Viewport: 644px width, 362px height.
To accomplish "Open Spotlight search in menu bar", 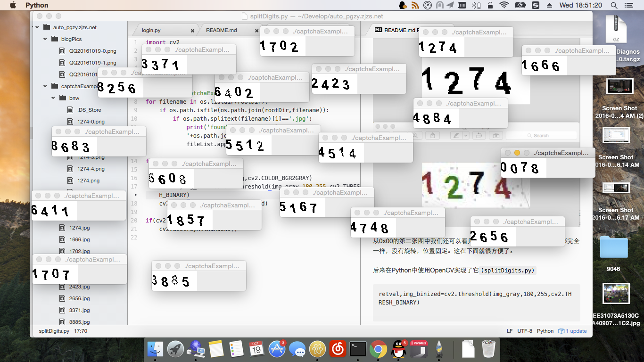I will tap(614, 5).
